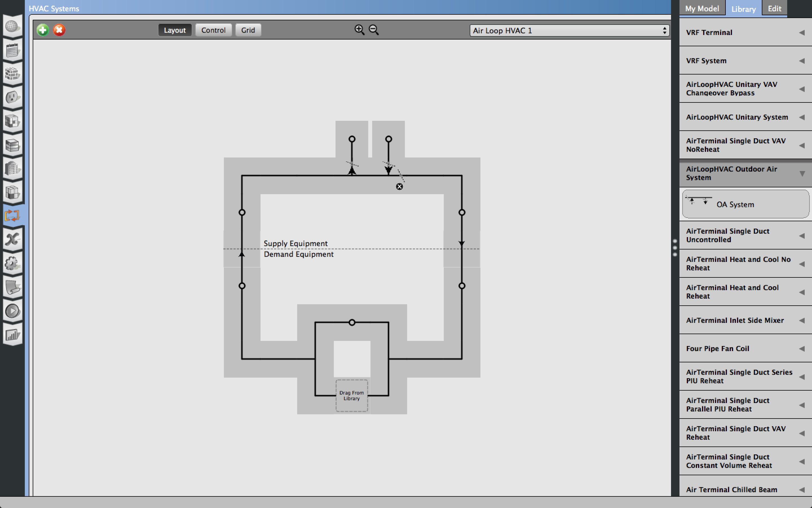This screenshot has height=508, width=812.
Task: Switch to the Edit tab
Action: [x=775, y=8]
